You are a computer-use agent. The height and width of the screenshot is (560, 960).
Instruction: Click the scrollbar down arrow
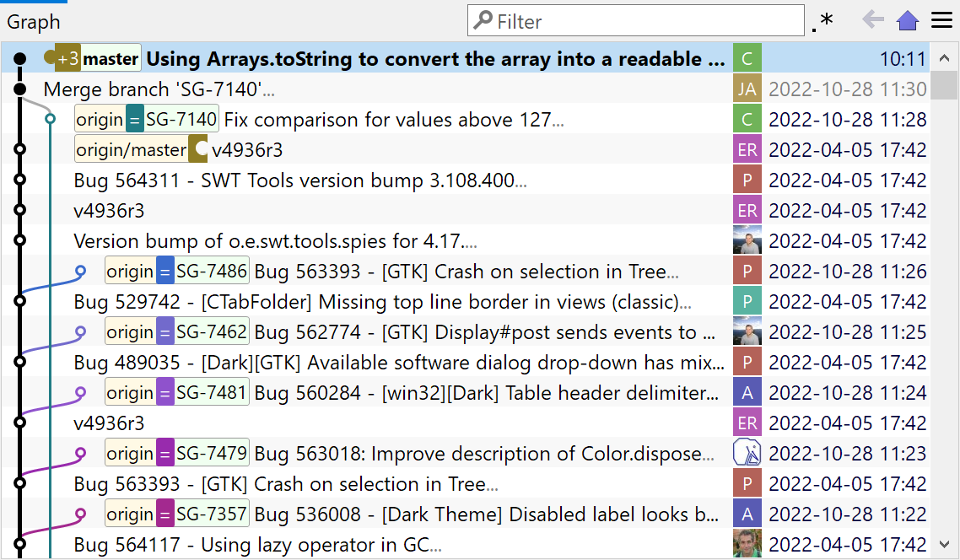946,544
